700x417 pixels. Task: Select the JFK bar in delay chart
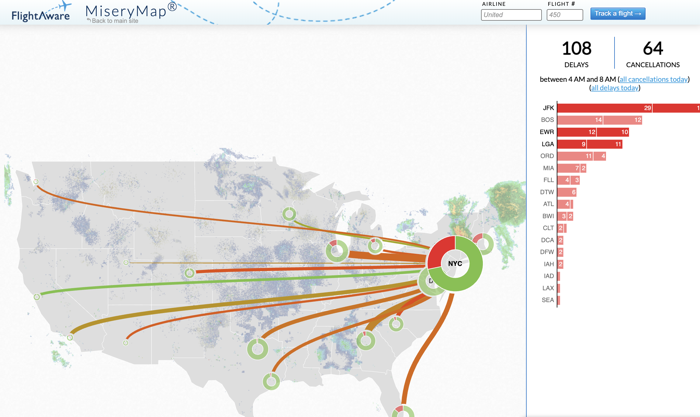point(620,108)
